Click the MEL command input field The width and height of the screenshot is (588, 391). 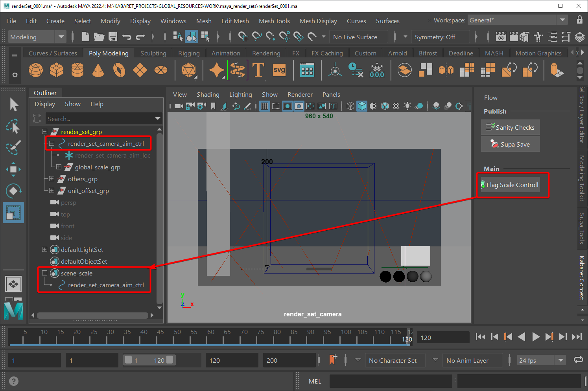391,381
